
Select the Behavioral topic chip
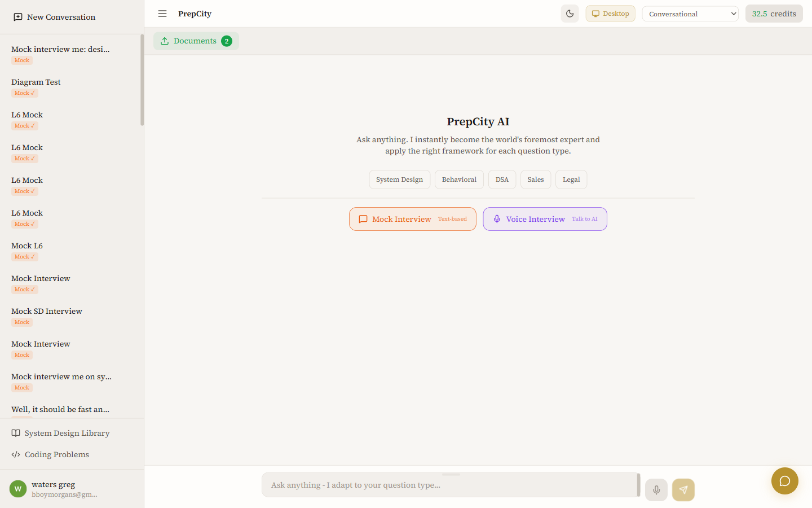459,179
